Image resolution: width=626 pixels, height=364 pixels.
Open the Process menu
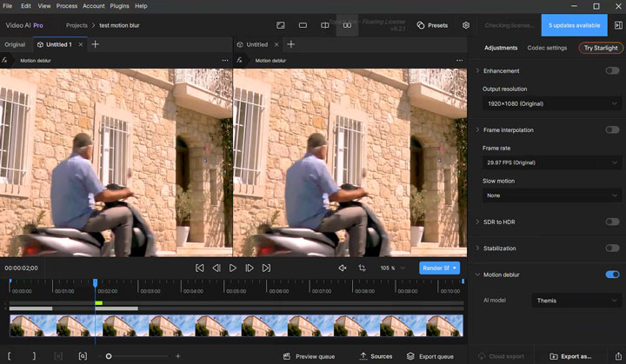click(67, 6)
